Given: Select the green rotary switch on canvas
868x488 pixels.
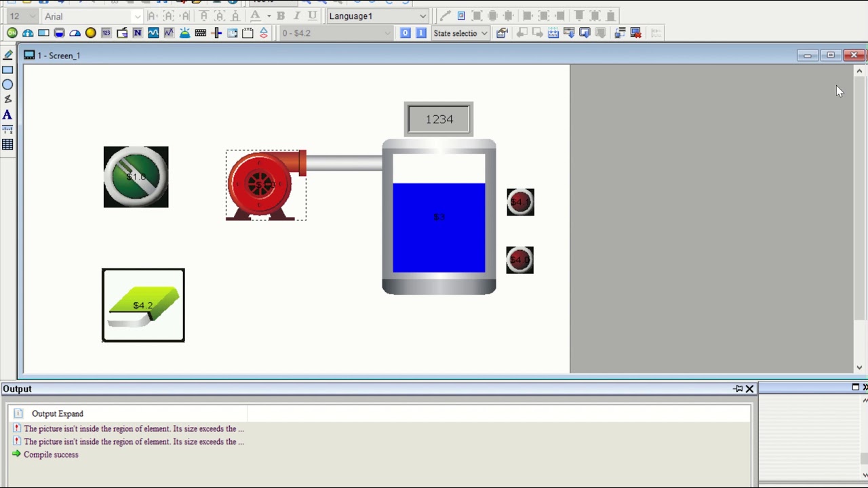Looking at the screenshot, I should [x=136, y=177].
